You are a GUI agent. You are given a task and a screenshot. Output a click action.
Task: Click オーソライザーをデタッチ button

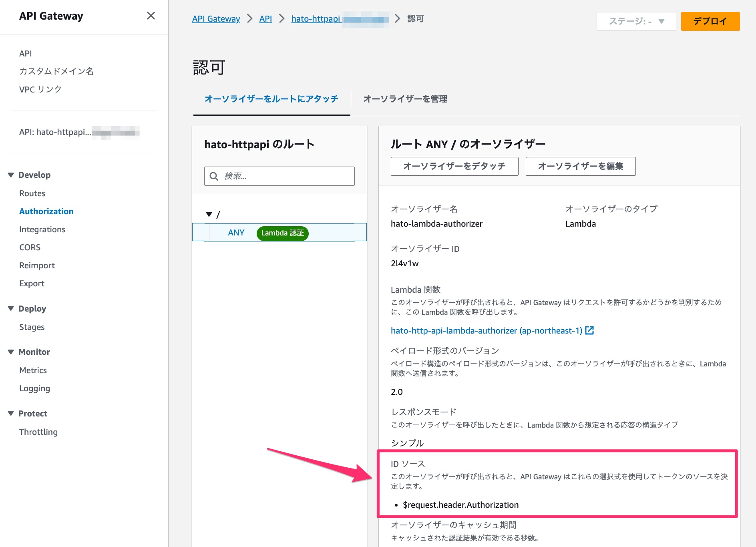click(x=454, y=166)
